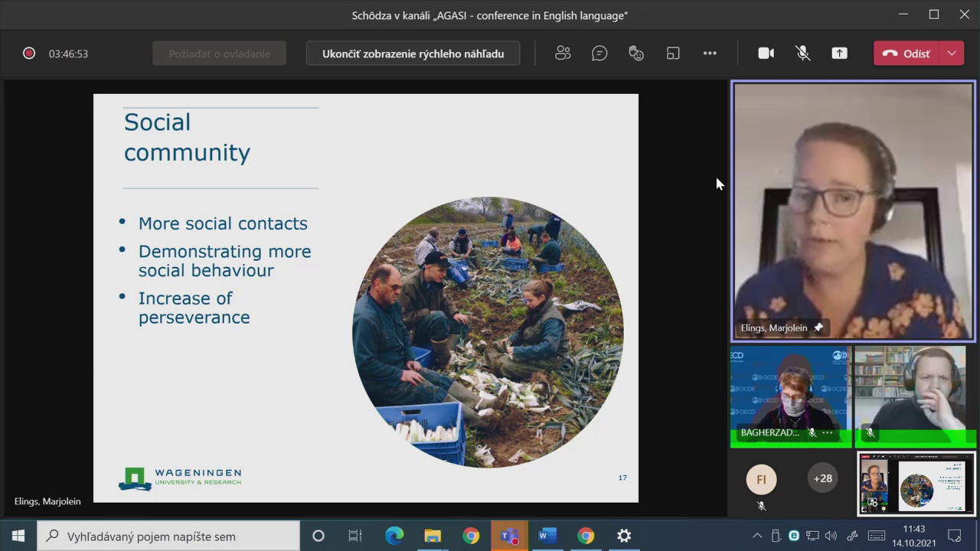980x551 pixels.
Task: Click the share content icon
Action: click(840, 54)
